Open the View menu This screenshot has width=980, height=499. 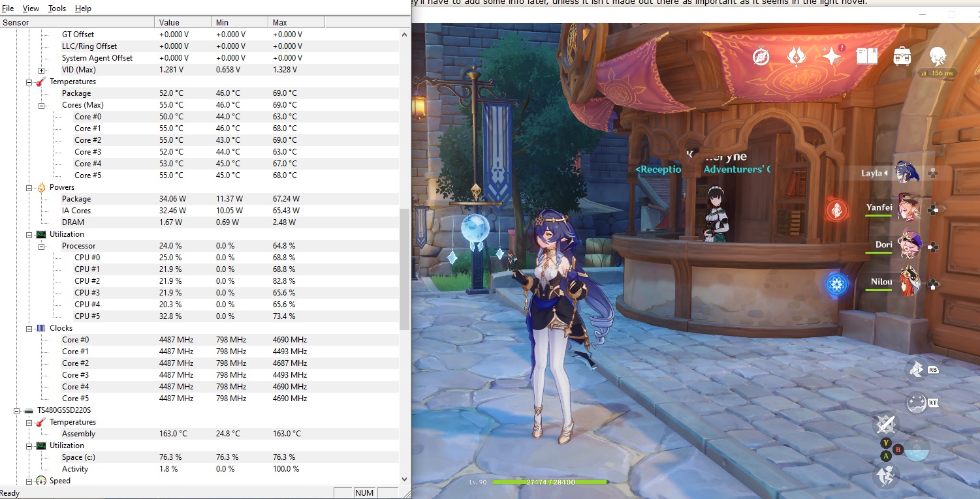click(x=31, y=8)
